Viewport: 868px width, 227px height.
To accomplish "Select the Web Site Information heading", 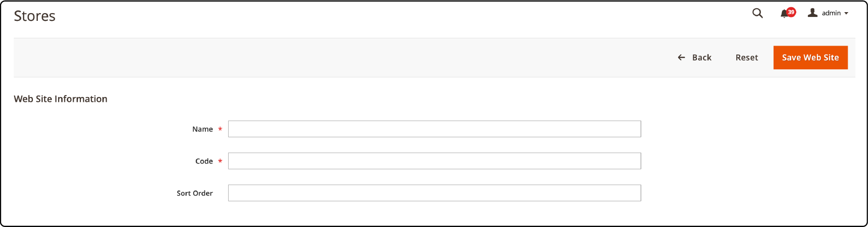I will pos(61,99).
